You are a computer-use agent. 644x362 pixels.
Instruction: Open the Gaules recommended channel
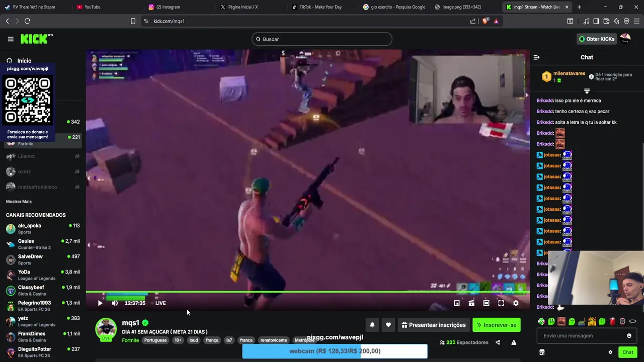click(x=43, y=244)
